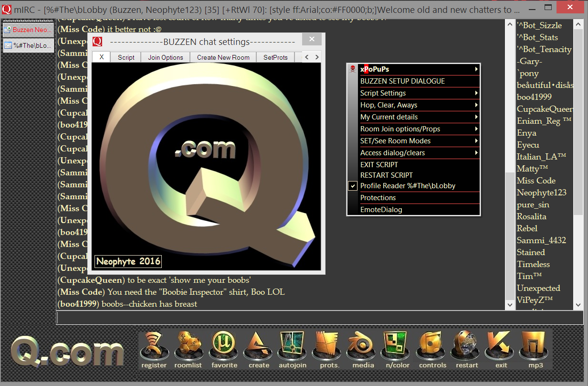Click the mIRC application icon in title bar
This screenshot has width=588, height=386.
click(x=7, y=9)
